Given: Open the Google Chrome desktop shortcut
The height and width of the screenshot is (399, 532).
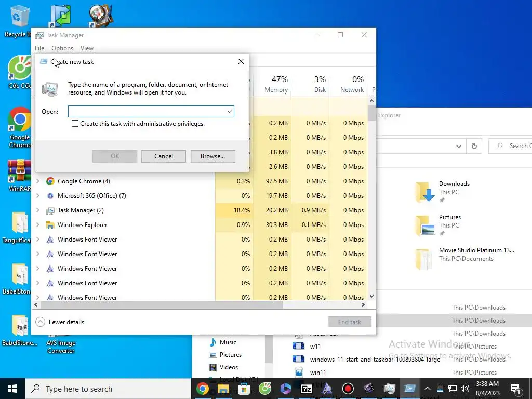Looking at the screenshot, I should pos(19,127).
